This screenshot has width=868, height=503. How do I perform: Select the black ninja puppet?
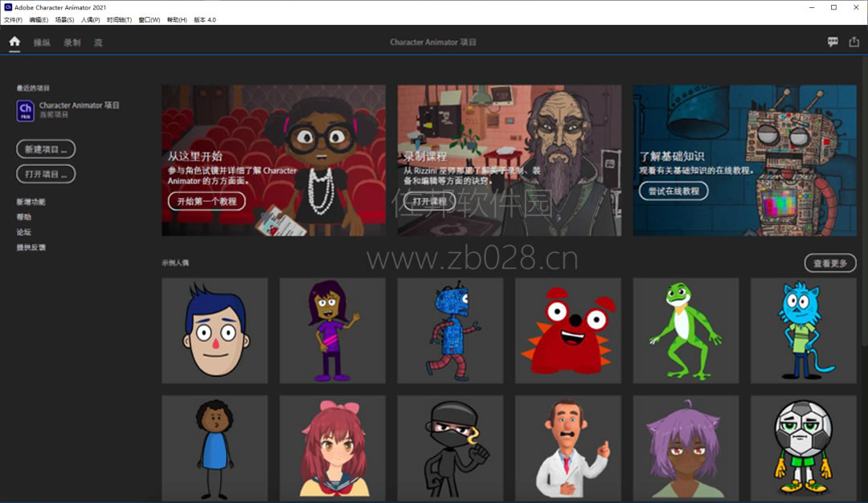click(x=450, y=448)
